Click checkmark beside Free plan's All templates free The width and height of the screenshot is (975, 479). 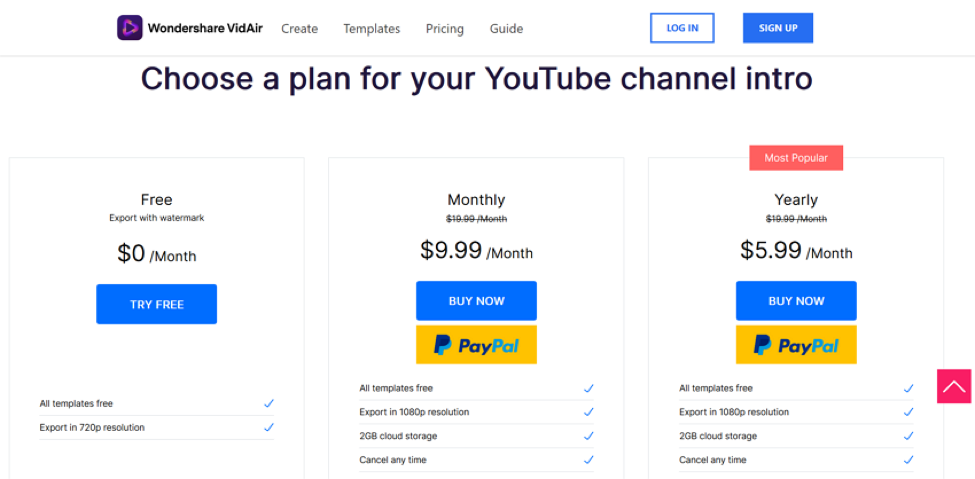click(268, 404)
